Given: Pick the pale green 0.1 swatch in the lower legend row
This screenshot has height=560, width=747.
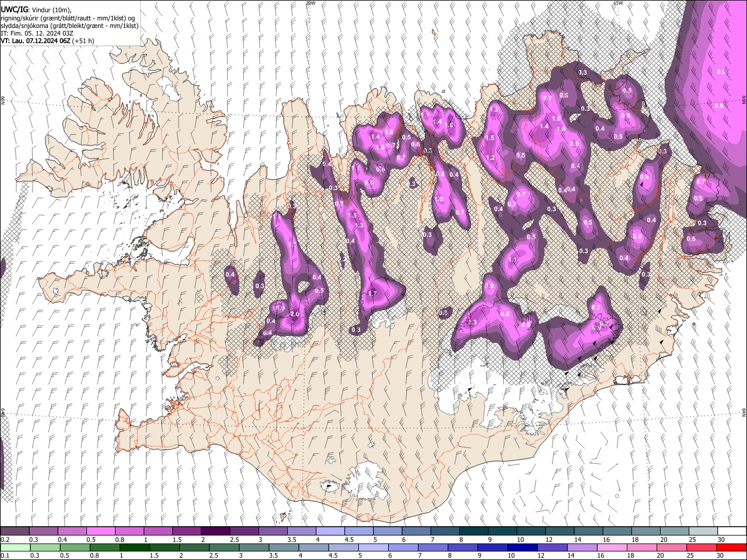Looking at the screenshot, I should coord(15,547).
